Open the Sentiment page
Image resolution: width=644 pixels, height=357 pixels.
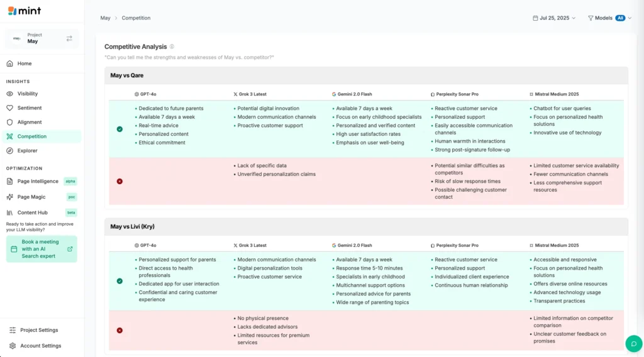coord(30,108)
